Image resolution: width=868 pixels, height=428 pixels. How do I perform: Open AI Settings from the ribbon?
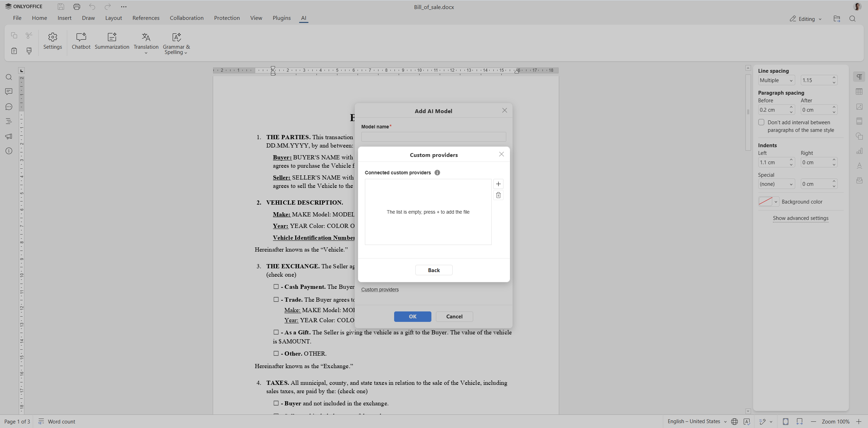pyautogui.click(x=53, y=41)
